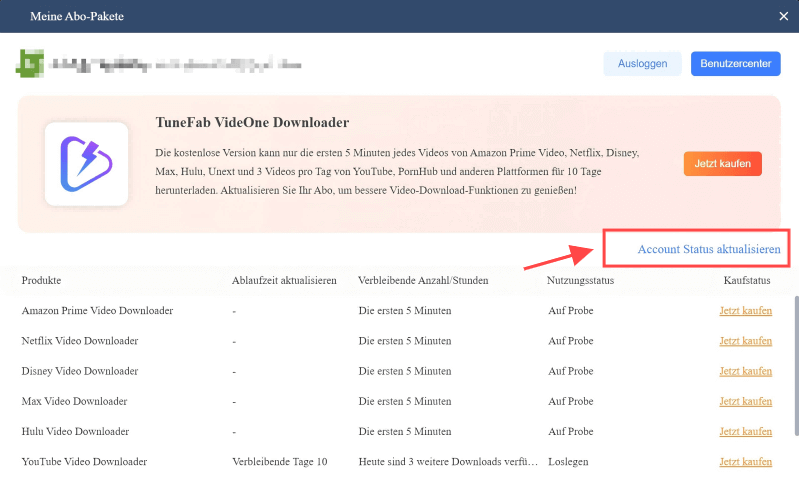Click Auf Probe status in Netflix row

click(570, 341)
